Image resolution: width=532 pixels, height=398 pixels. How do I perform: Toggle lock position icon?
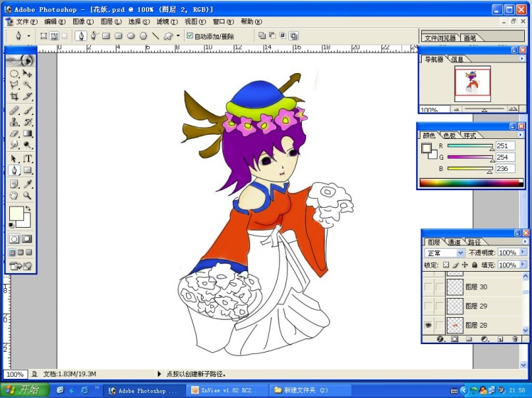465,265
